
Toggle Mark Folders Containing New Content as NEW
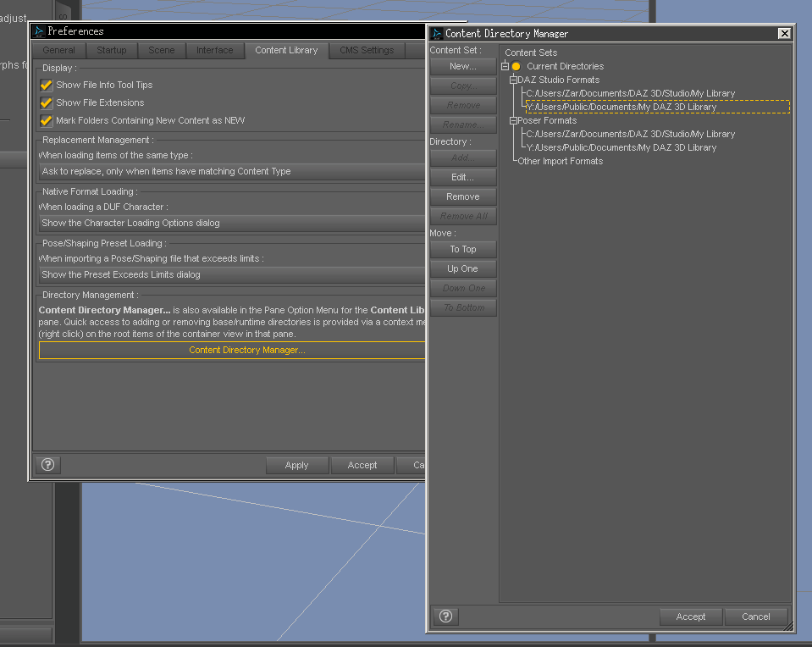click(46, 121)
